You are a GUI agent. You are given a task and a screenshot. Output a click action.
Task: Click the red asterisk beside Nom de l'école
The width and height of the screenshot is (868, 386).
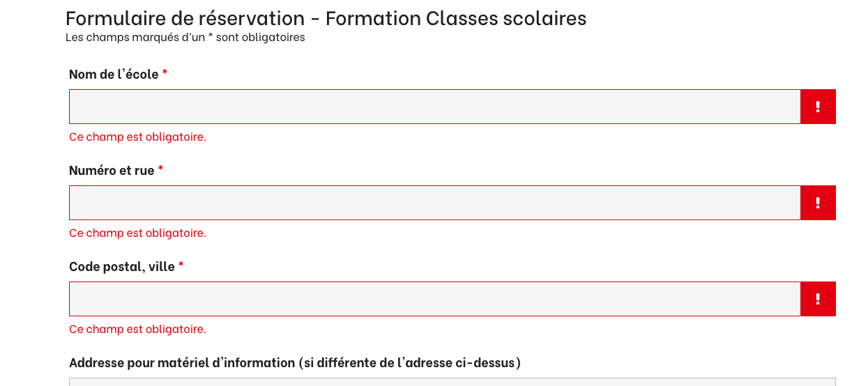pyautogui.click(x=165, y=72)
